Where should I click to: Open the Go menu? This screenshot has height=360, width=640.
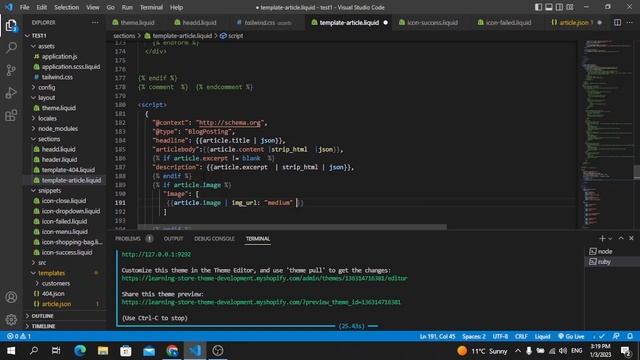pos(111,7)
